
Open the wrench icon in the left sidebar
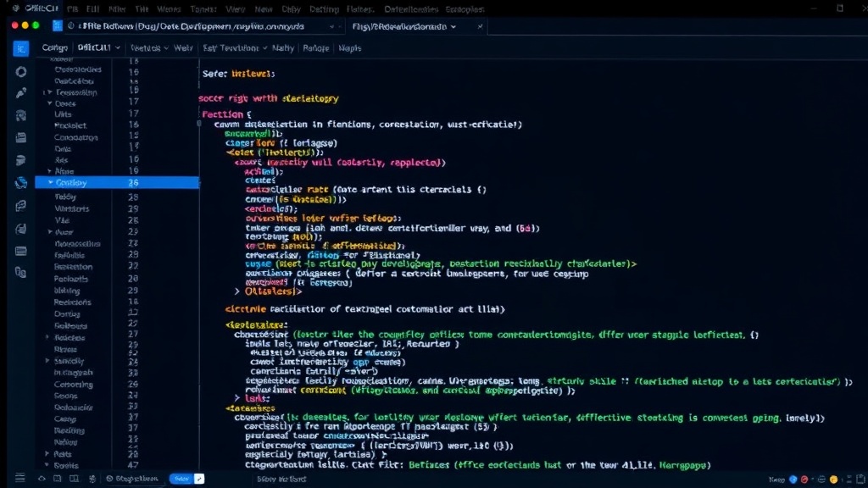click(x=21, y=93)
